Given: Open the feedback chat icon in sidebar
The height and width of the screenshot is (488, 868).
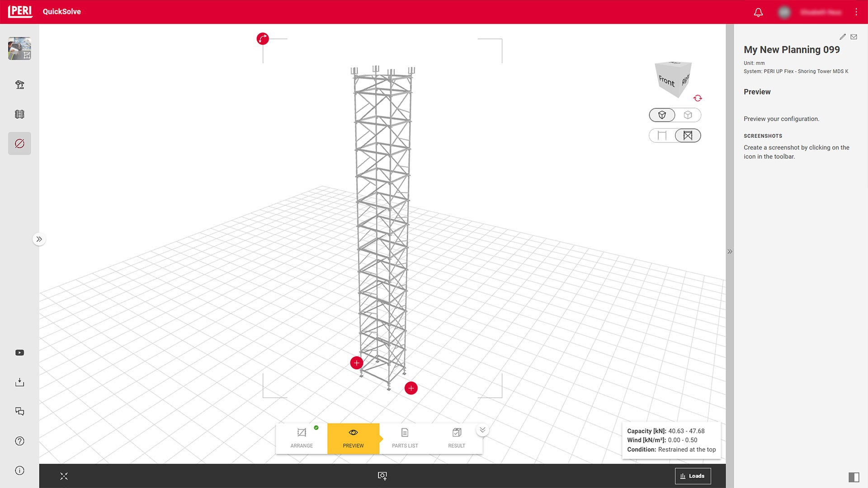Looking at the screenshot, I should 19,411.
